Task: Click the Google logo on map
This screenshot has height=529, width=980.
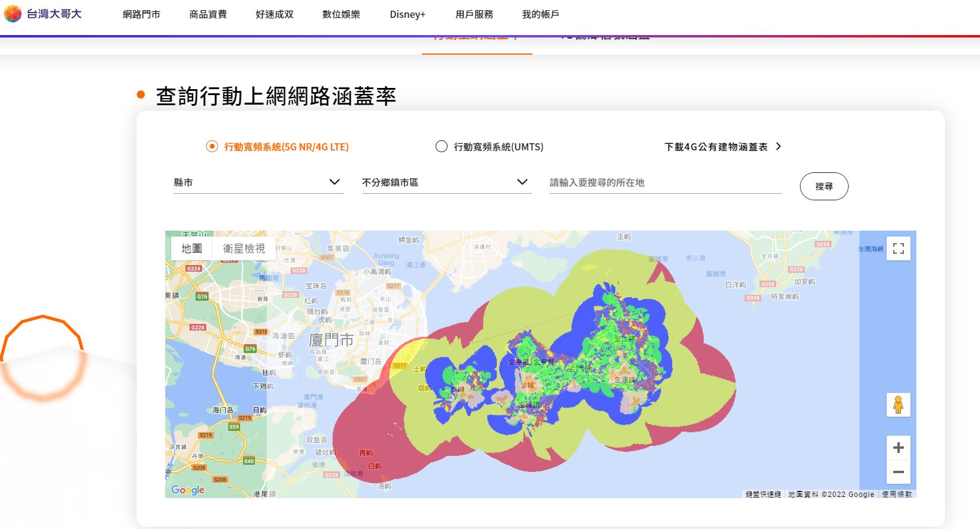Action: tap(188, 490)
